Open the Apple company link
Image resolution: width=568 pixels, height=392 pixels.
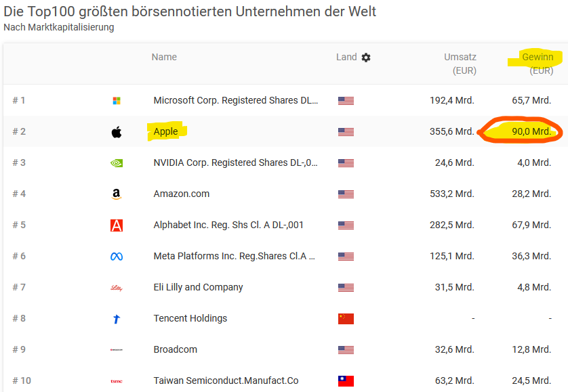165,131
